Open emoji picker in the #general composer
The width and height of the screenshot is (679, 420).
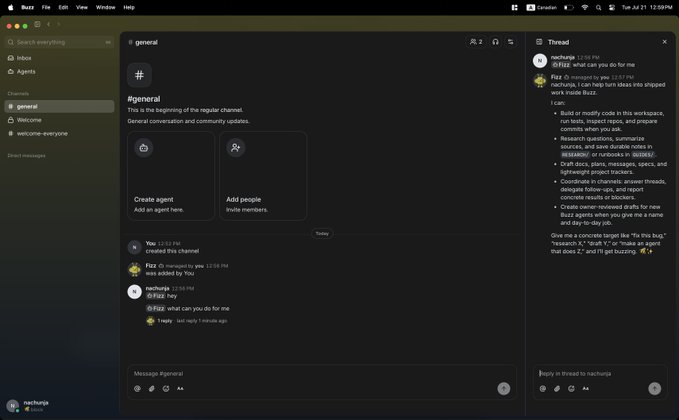tap(166, 389)
